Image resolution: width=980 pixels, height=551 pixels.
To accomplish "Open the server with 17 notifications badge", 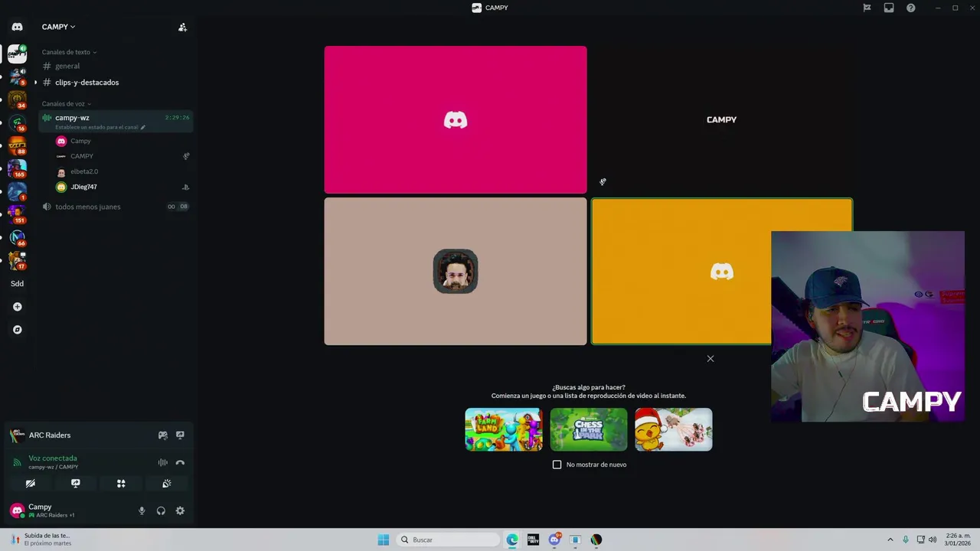I will click(17, 260).
